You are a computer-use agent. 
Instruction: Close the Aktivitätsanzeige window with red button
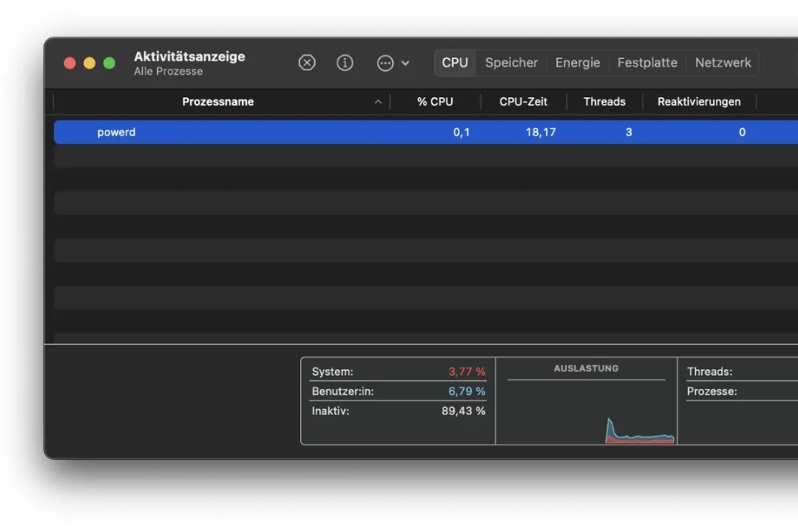[x=70, y=63]
